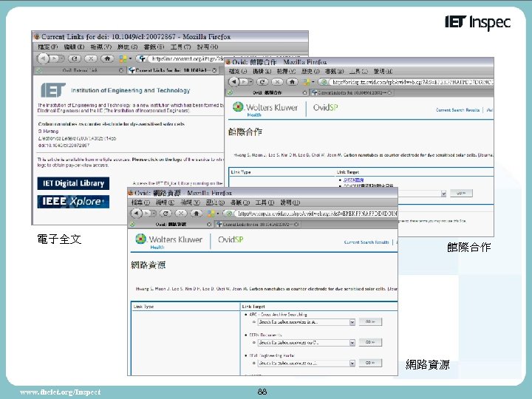
Task: Close the Ovid: 館際合作 tab
Action: point(304,92)
